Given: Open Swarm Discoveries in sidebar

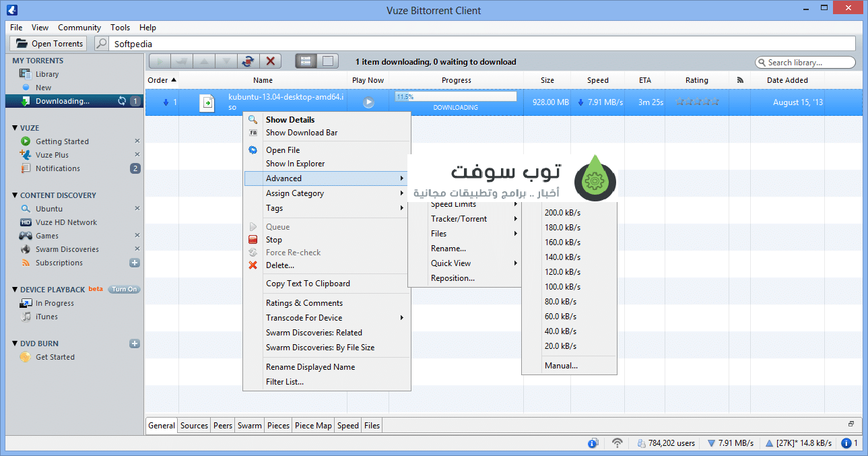Looking at the screenshot, I should [x=67, y=249].
